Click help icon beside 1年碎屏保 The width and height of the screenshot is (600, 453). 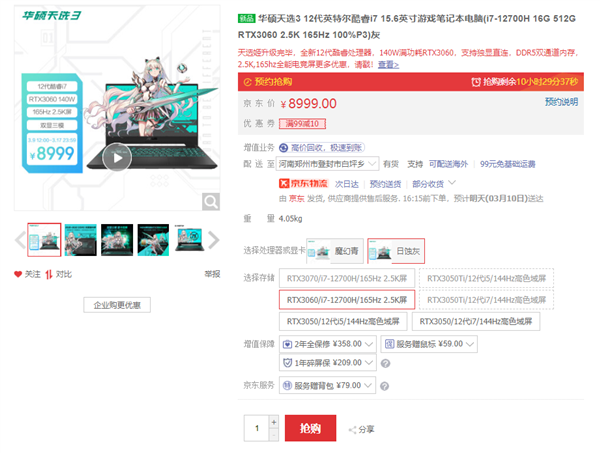[x=386, y=363]
